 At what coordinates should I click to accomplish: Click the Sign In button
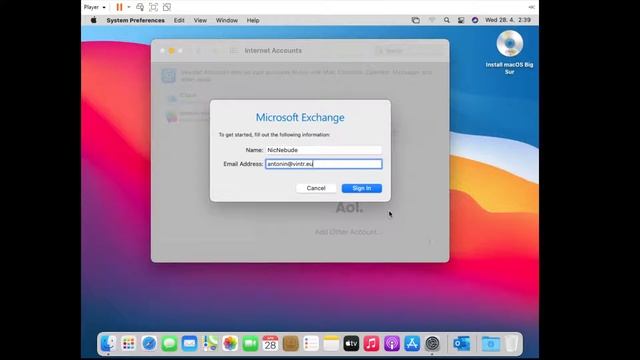(362, 188)
